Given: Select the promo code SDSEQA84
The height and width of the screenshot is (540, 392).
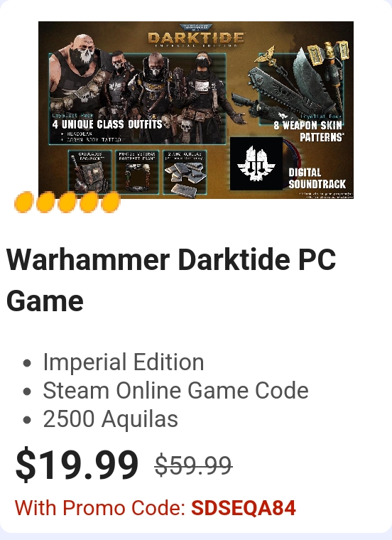Looking at the screenshot, I should tap(244, 507).
